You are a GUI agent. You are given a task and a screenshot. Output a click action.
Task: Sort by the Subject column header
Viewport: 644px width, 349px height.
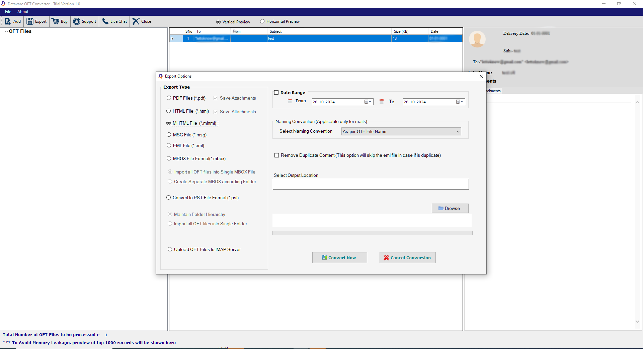329,31
